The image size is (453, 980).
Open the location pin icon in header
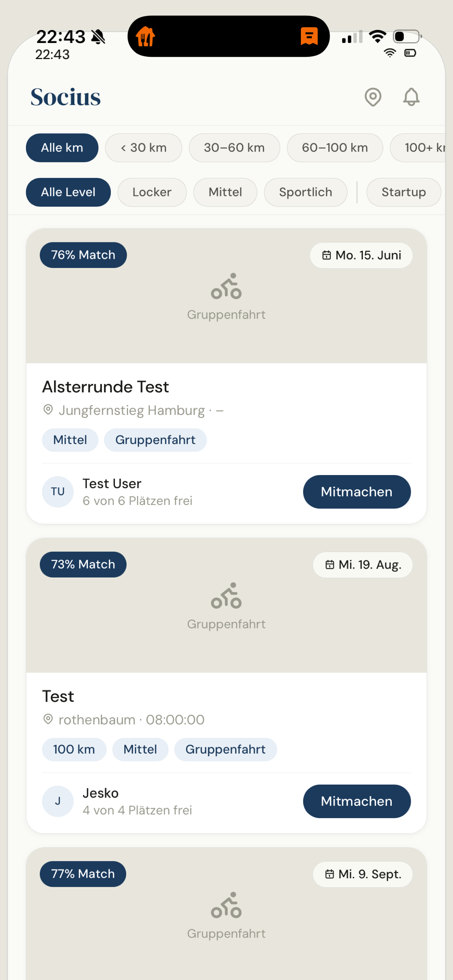373,97
